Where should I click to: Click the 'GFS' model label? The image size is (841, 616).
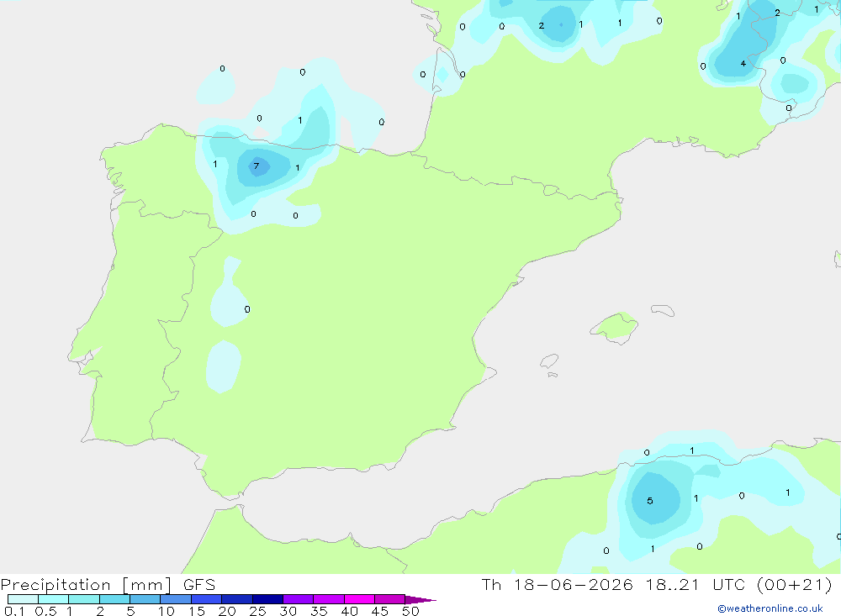(x=199, y=584)
